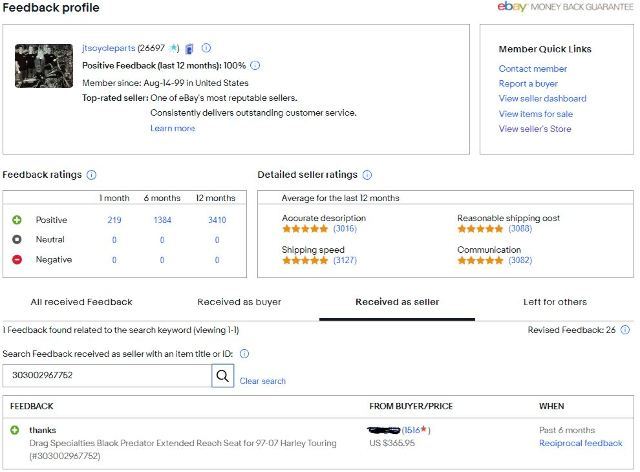Click Learn more about top-rated seller
This screenshot has width=640, height=472.
(172, 128)
